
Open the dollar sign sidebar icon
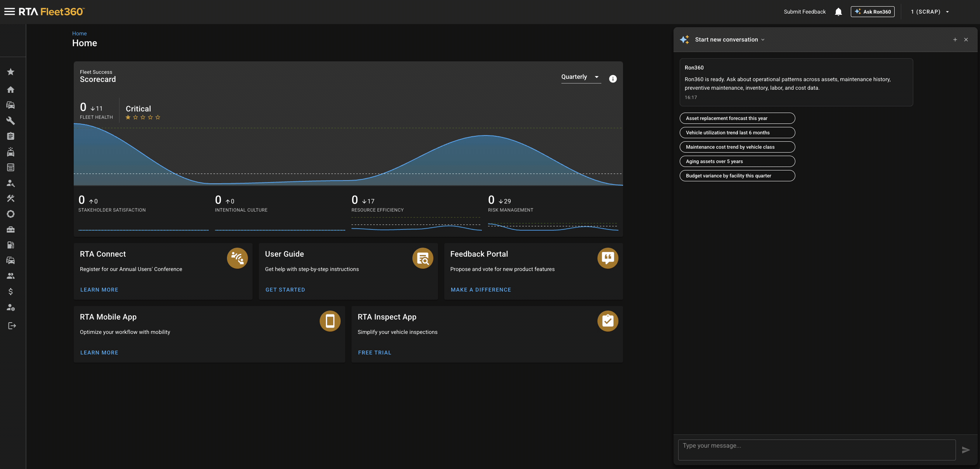pos(11,292)
